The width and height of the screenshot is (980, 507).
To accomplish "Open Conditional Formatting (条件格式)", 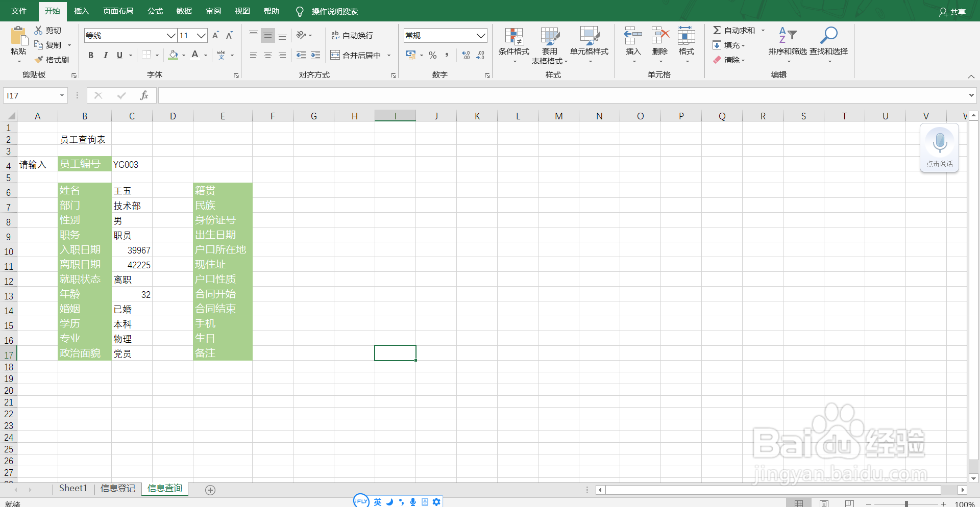I will coord(514,45).
